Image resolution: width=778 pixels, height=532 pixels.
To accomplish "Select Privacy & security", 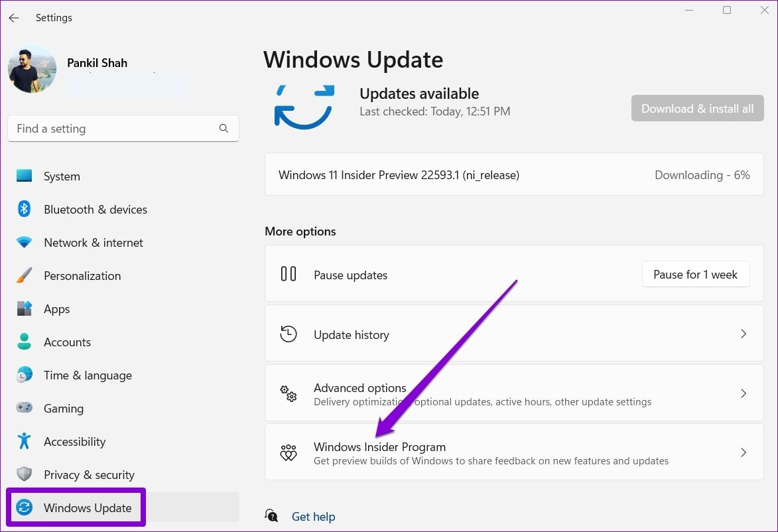I will tap(123, 475).
